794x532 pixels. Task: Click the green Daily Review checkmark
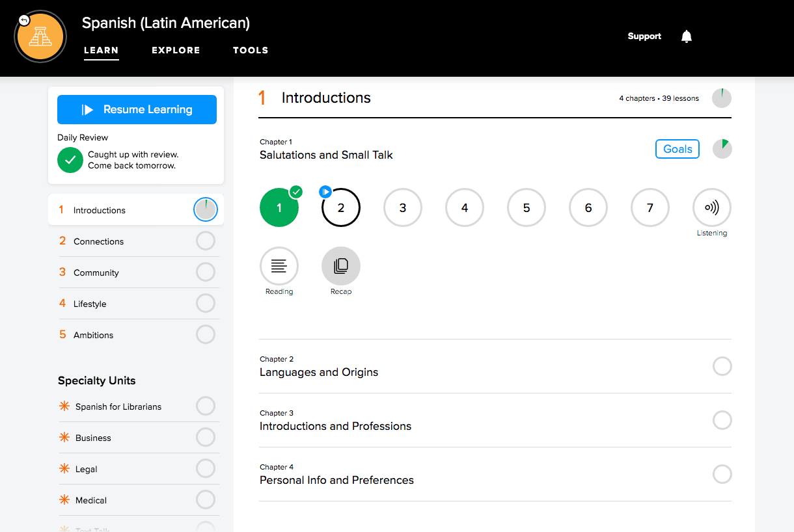pyautogui.click(x=70, y=160)
